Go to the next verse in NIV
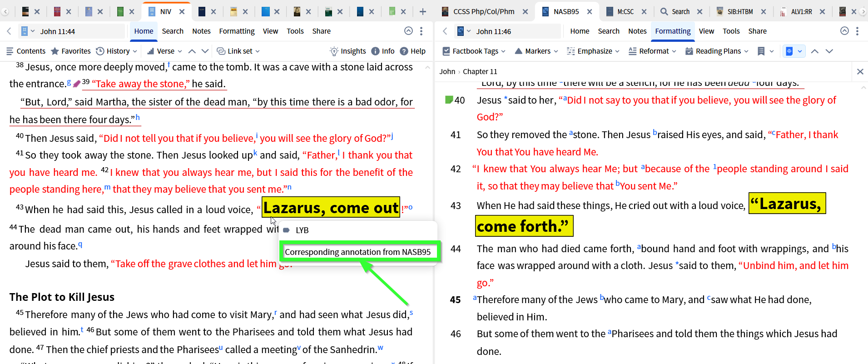This screenshot has width=868, height=364. pos(205,51)
